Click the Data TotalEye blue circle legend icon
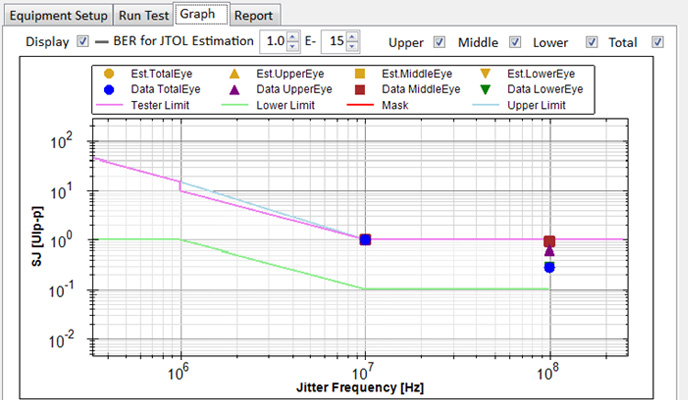 109,89
